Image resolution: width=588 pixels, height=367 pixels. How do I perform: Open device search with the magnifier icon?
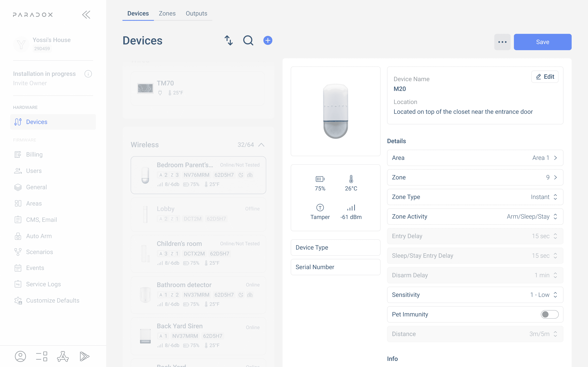coord(248,41)
